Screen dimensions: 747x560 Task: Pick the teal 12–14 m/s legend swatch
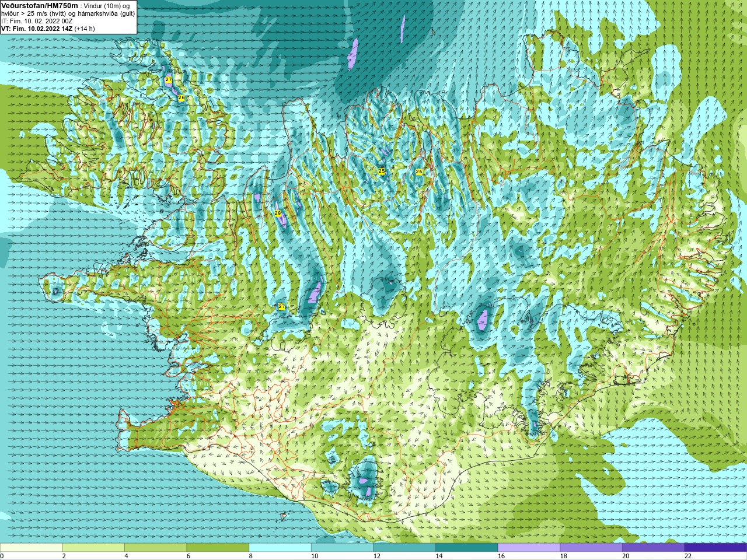point(404,548)
